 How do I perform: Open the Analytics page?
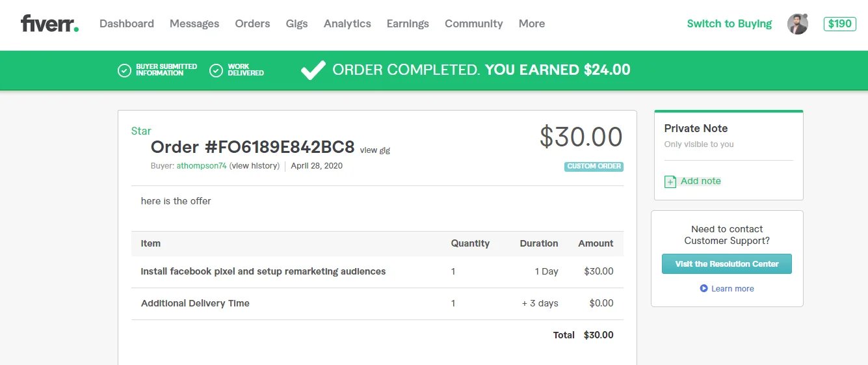tap(347, 24)
